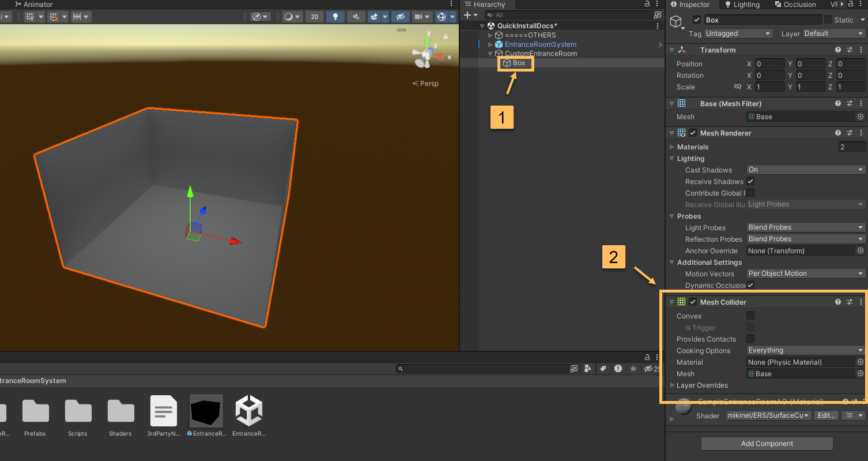Click the scene orientation gizmo
The height and width of the screenshot is (461, 868).
(x=427, y=54)
